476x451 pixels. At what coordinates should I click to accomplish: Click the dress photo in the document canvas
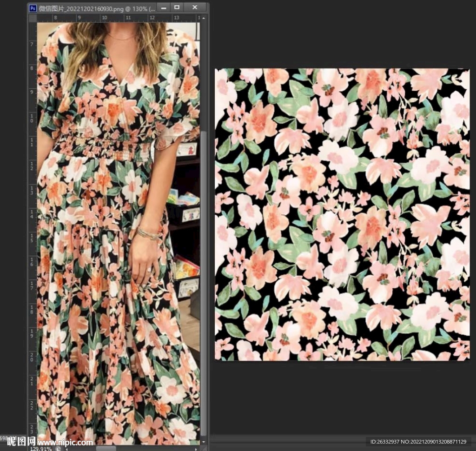tap(119, 232)
